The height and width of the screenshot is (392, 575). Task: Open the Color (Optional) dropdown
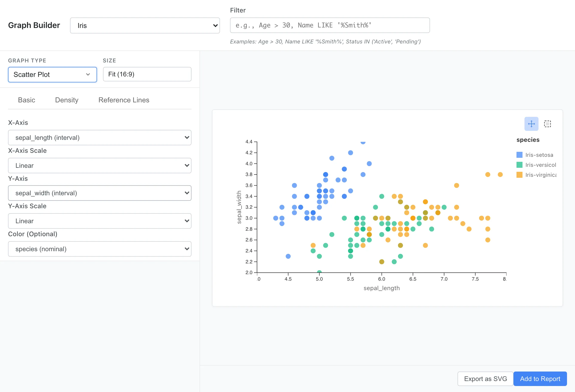(x=99, y=249)
